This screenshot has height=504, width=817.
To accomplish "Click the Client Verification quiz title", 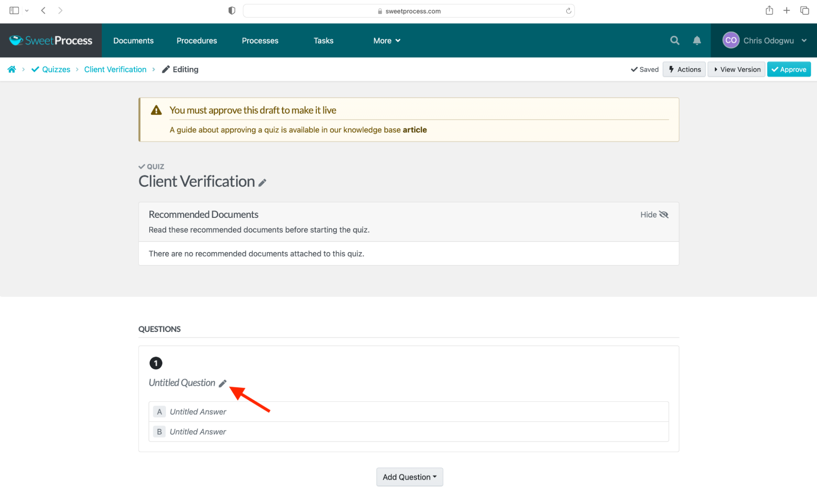I will 197,181.
